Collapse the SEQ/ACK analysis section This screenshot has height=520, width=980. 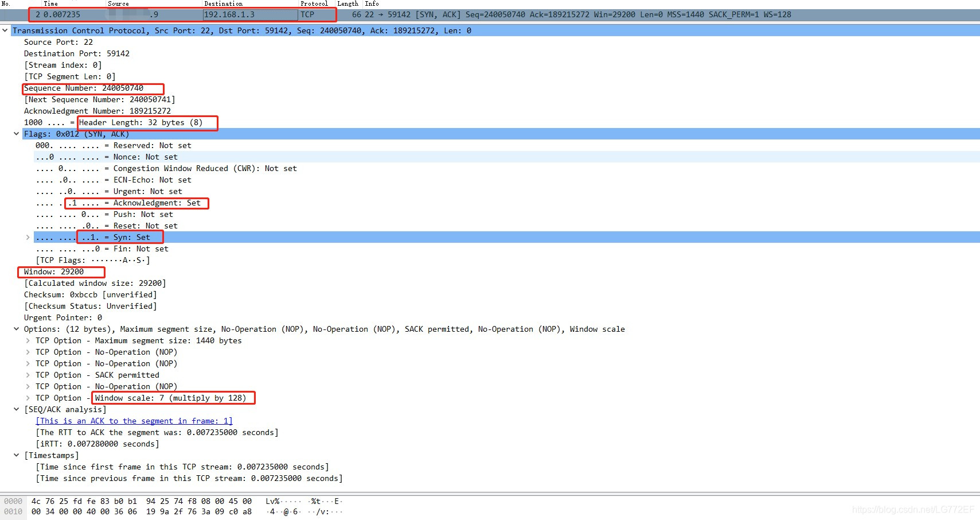pos(17,409)
